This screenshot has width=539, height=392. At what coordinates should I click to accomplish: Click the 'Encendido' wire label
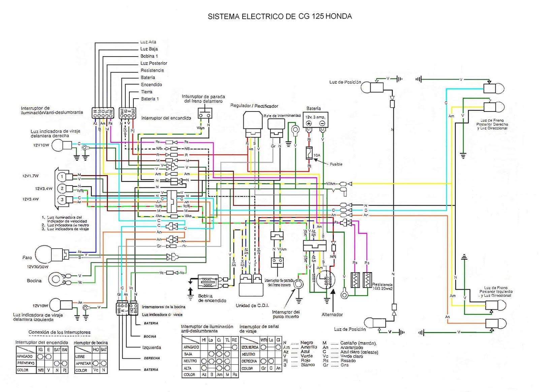pos(151,85)
